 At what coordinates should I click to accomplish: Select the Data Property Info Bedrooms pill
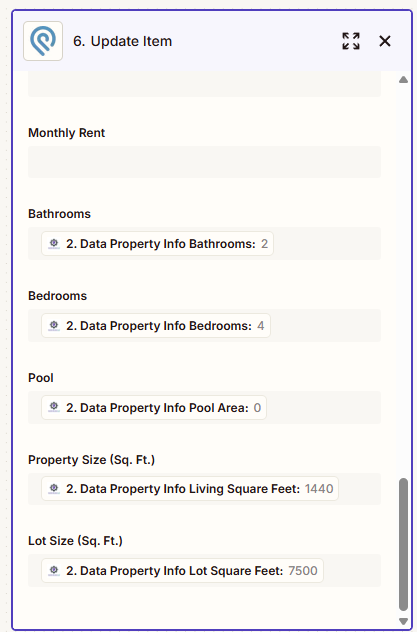pyautogui.click(x=156, y=326)
